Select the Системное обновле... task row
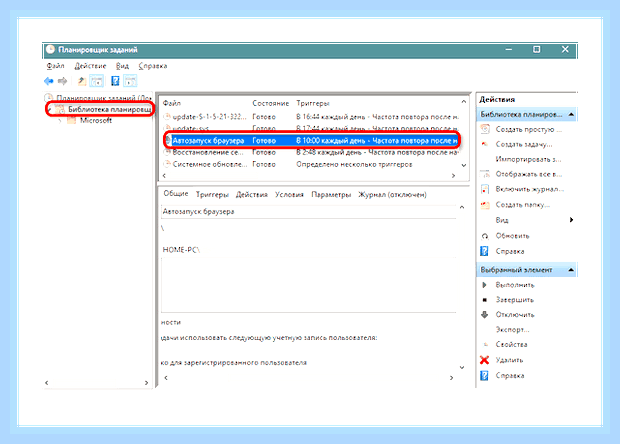The image size is (620, 444). point(311,164)
